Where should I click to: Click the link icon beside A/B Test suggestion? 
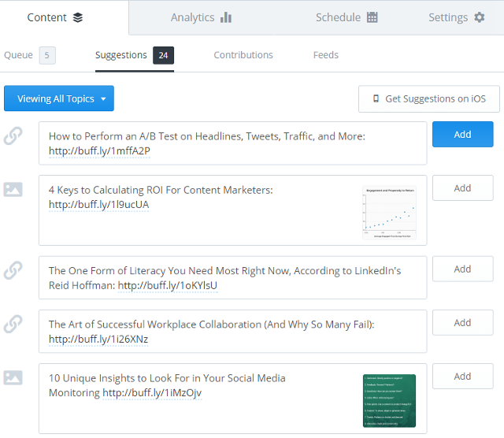point(13,136)
